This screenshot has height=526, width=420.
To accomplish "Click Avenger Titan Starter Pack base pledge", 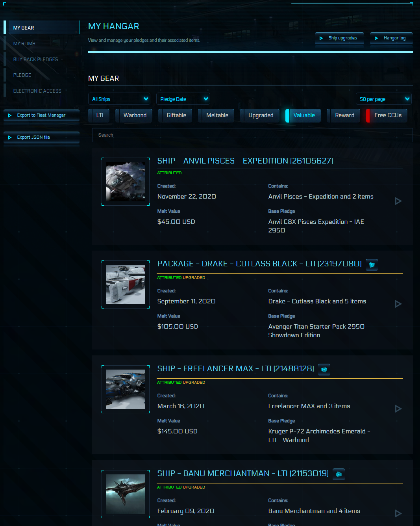I will point(316,331).
